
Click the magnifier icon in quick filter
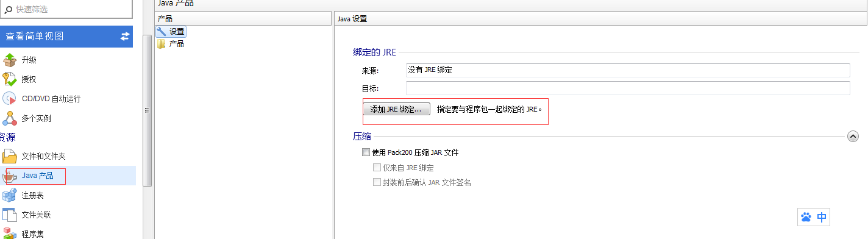click(9, 9)
